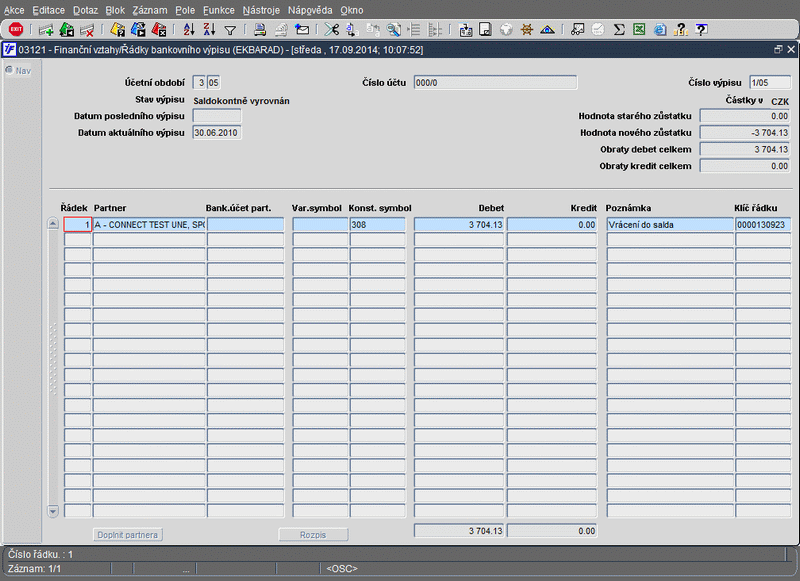Open the Funkce menu

[218, 10]
